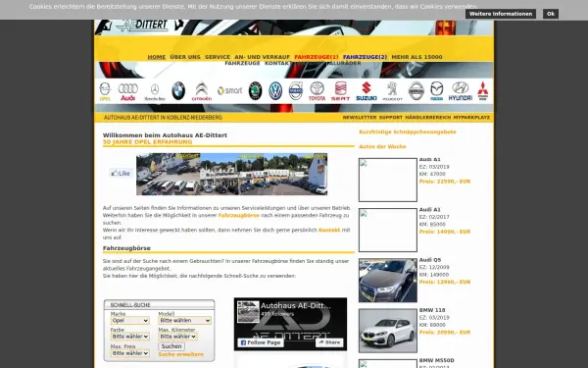Click the BMW 118 listing title
This screenshot has height=368, width=588.
coord(432,310)
